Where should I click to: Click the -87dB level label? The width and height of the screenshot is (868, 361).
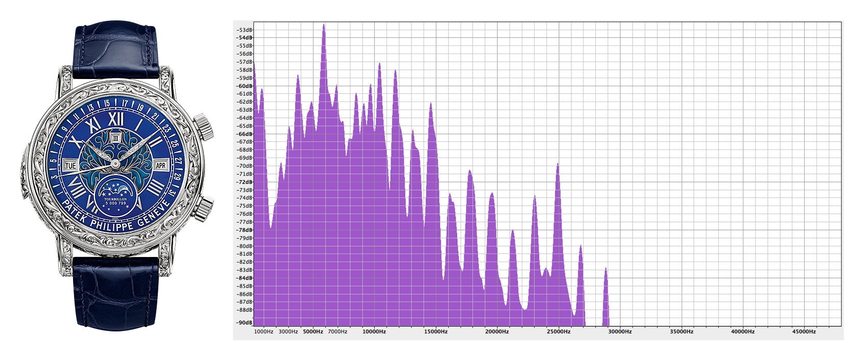coord(245,302)
